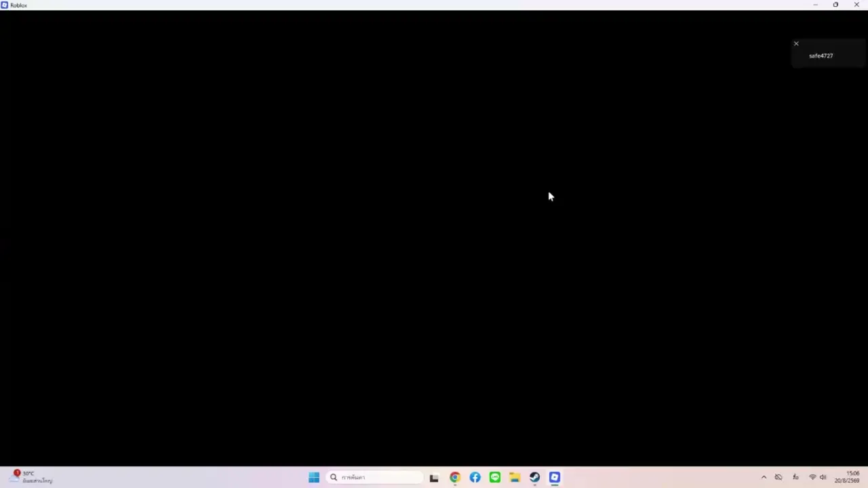Select the Roblox taskbar icon
868x488 pixels.
[x=555, y=477]
